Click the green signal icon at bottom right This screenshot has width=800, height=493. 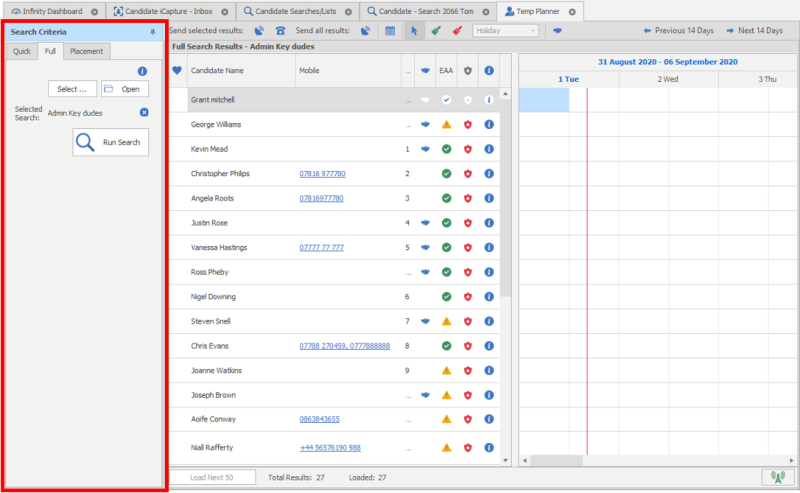coord(773,477)
